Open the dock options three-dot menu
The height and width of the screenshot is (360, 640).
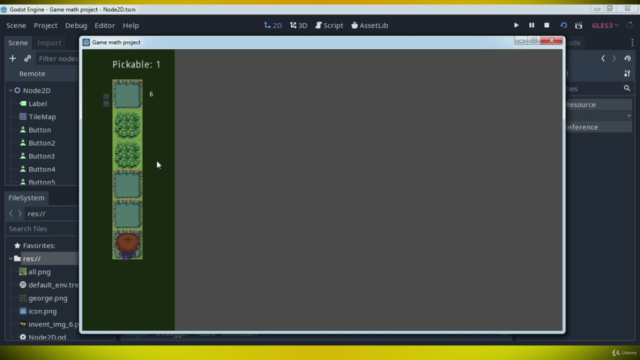pyautogui.click(x=632, y=42)
